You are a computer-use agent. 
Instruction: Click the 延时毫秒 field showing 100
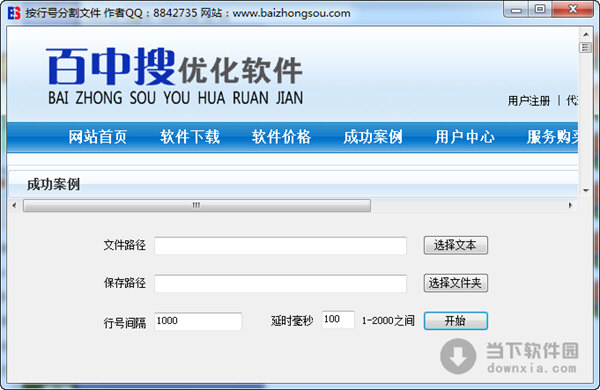tap(338, 320)
